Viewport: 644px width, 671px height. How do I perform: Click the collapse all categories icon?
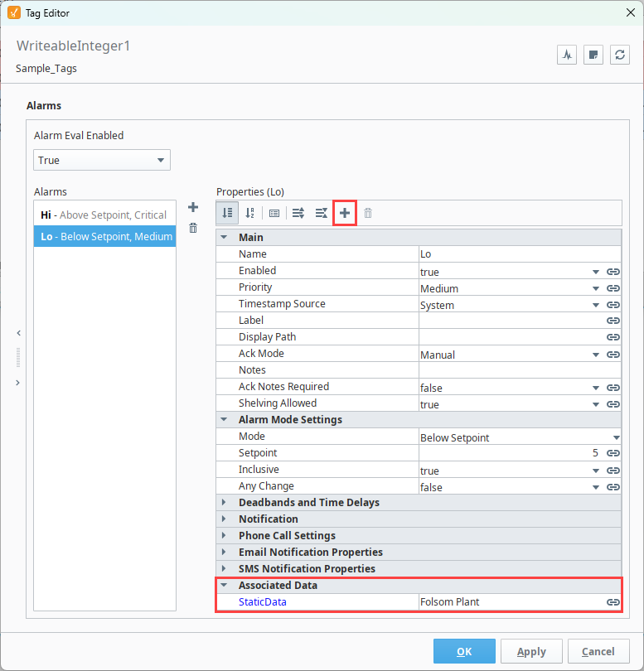(321, 213)
